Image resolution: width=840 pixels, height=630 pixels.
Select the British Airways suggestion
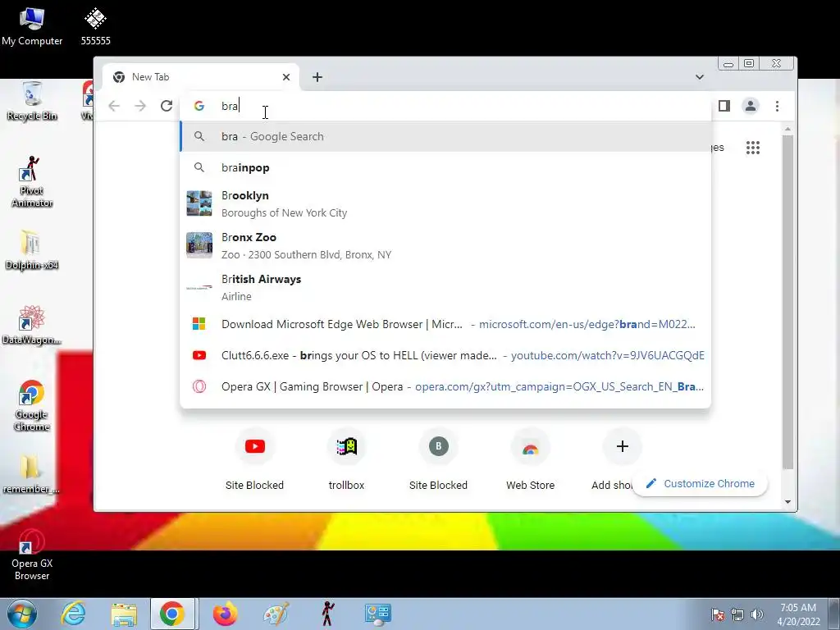point(445,287)
